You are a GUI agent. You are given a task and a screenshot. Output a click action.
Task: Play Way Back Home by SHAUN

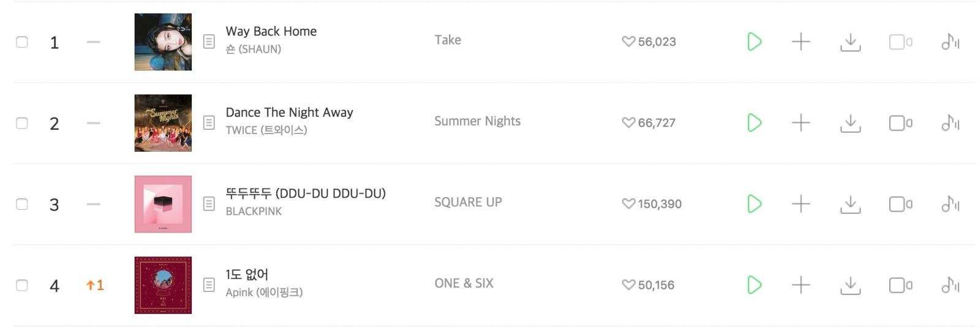[754, 42]
